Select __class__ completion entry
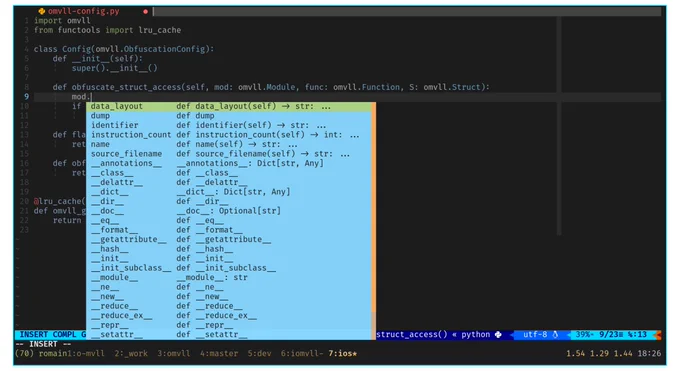680x371 pixels. point(229,173)
